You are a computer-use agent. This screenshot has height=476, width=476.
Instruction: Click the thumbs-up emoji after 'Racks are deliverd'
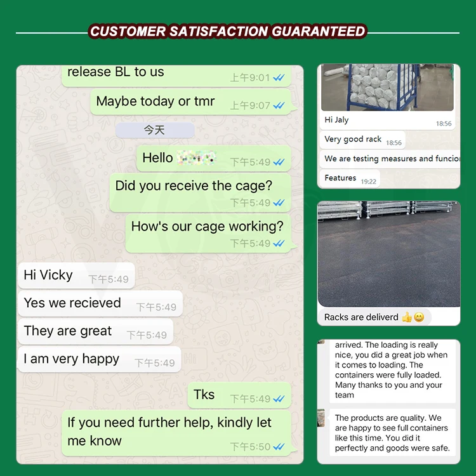coord(406,317)
